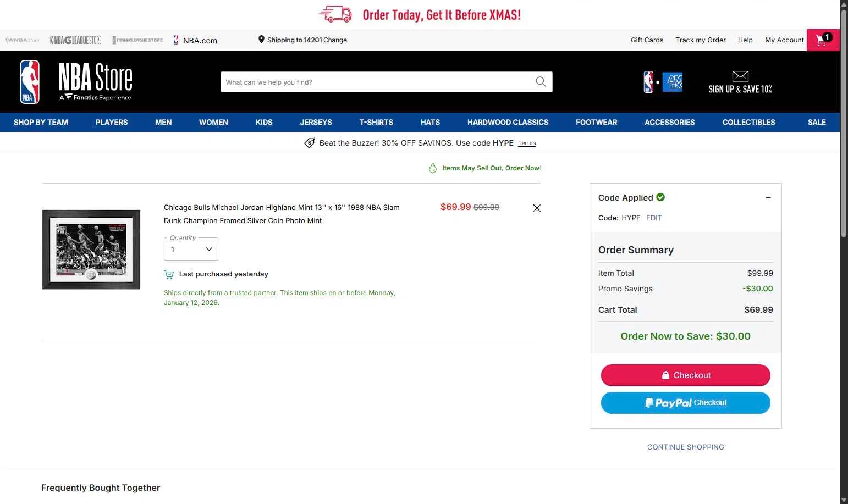Viewport: 848px width, 504px height.
Task: Click the Last purchased cart icon
Action: (169, 274)
